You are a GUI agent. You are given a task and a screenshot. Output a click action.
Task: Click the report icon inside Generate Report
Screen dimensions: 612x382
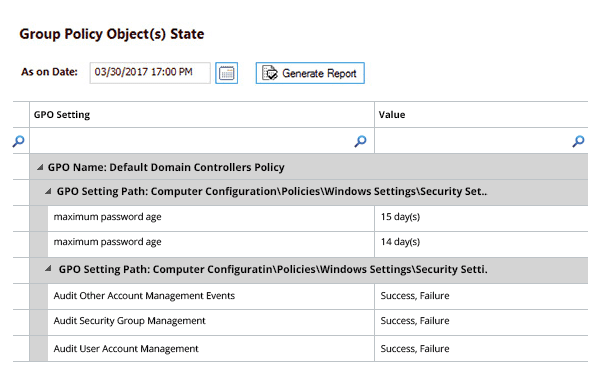269,73
